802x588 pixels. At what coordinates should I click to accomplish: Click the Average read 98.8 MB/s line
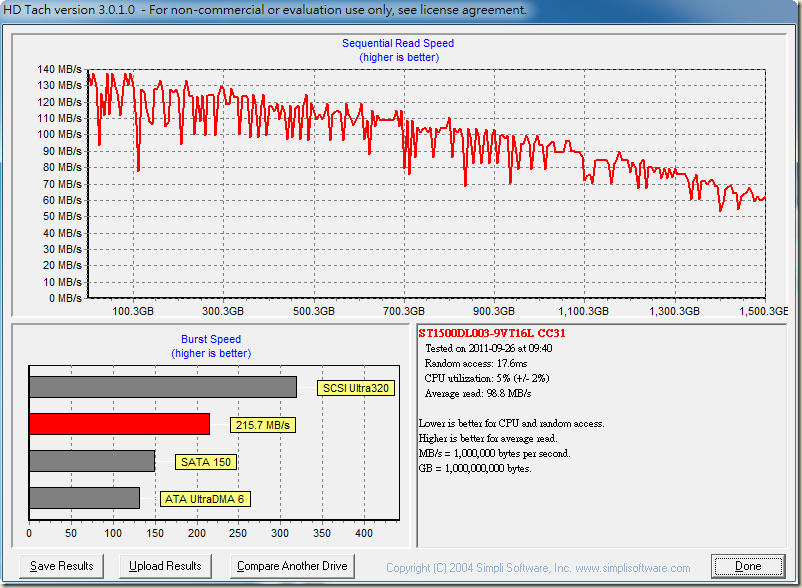tap(475, 393)
